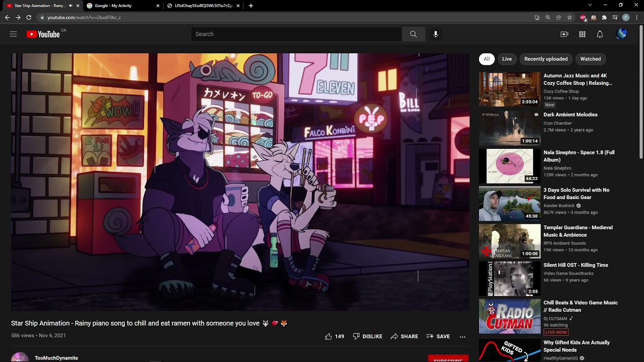Viewport: 644px width, 362px height.
Task: Open Dark Ambient Melodies thumbnail
Action: (510, 128)
